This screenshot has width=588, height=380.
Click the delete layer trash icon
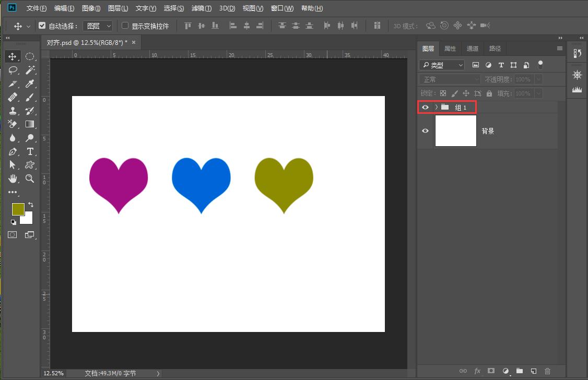pyautogui.click(x=547, y=371)
